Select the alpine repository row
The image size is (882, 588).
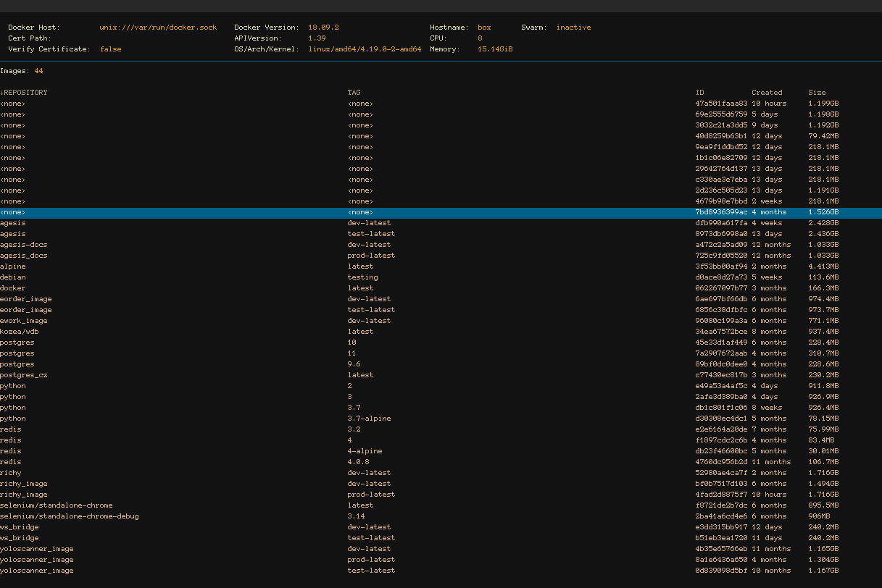coord(441,266)
